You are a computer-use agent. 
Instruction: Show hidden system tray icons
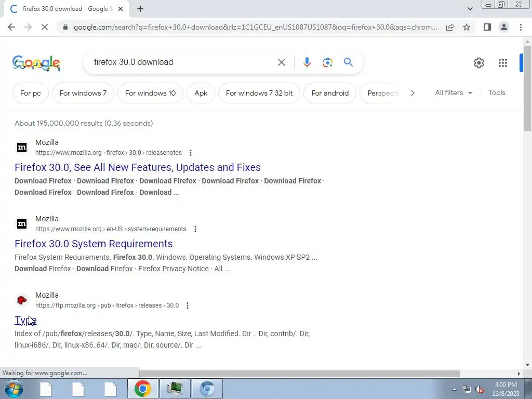coord(454,389)
